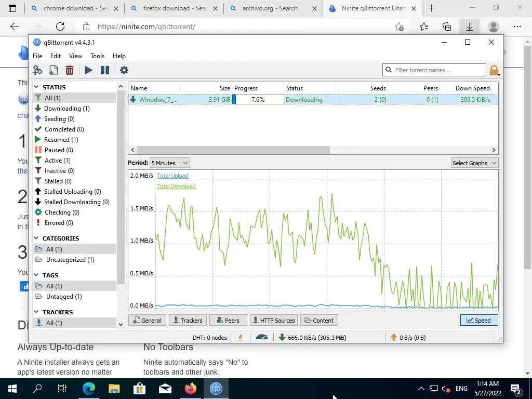The width and height of the screenshot is (532, 399).
Task: Click the Filter torrent names field
Action: tap(434, 70)
